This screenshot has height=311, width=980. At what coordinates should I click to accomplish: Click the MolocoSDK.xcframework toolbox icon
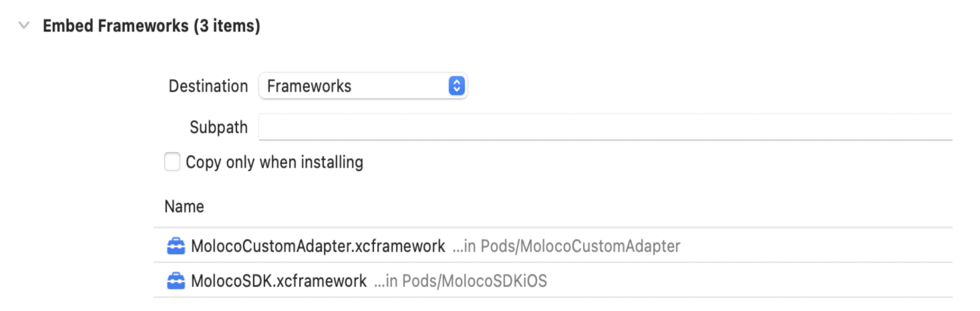pyautogui.click(x=176, y=281)
